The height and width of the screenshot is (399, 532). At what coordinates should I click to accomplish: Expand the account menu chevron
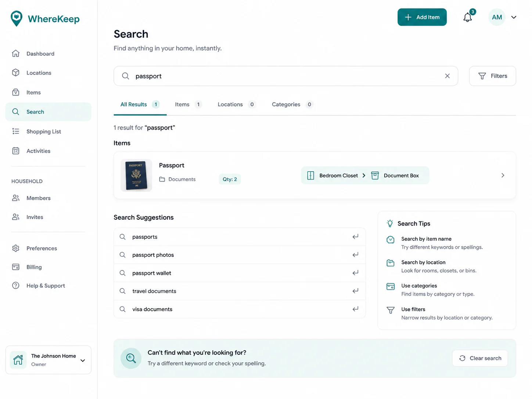pos(514,17)
